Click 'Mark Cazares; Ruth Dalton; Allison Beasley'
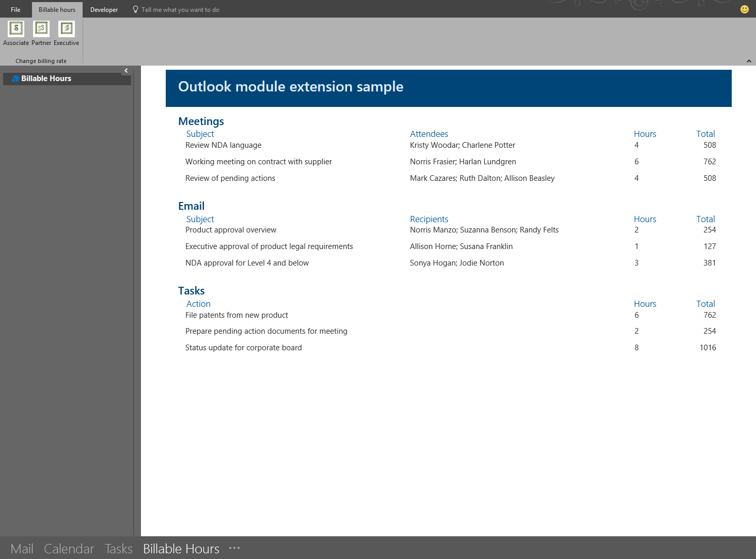The width and height of the screenshot is (756, 559). 482,178
